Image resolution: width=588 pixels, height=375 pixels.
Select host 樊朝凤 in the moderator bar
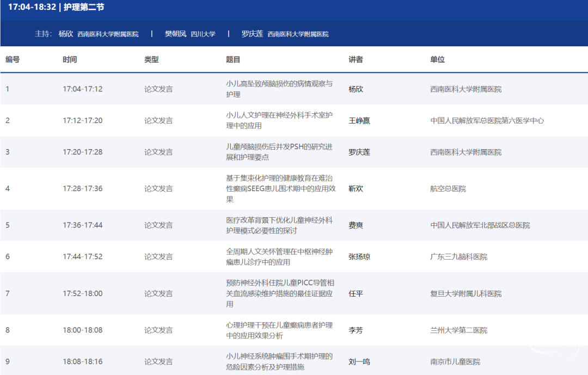point(176,34)
